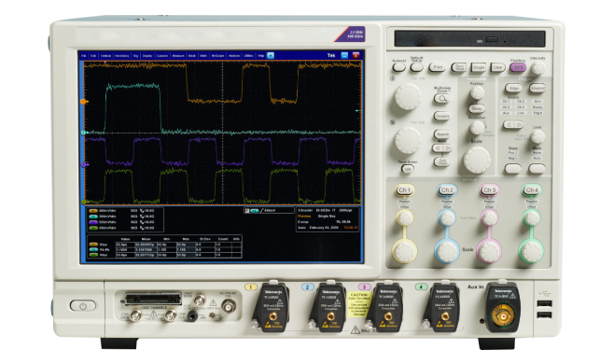Image resolution: width=614 pixels, height=364 pixels.
Task: Toggle FastAcq with the purple DPX button
Action: point(518,67)
